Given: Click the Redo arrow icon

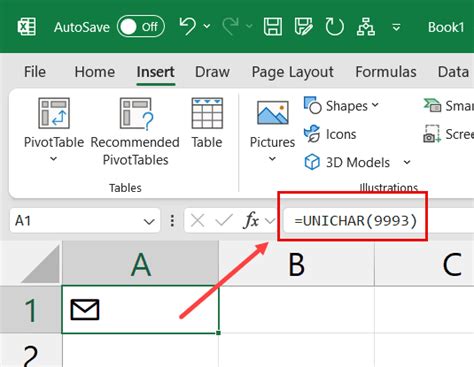Looking at the screenshot, I should pos(231,26).
